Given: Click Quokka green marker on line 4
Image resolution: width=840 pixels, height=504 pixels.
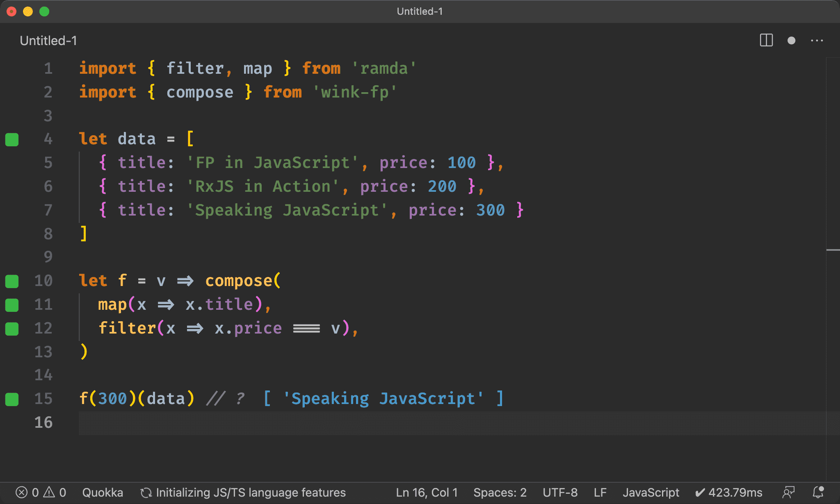Looking at the screenshot, I should [x=12, y=140].
